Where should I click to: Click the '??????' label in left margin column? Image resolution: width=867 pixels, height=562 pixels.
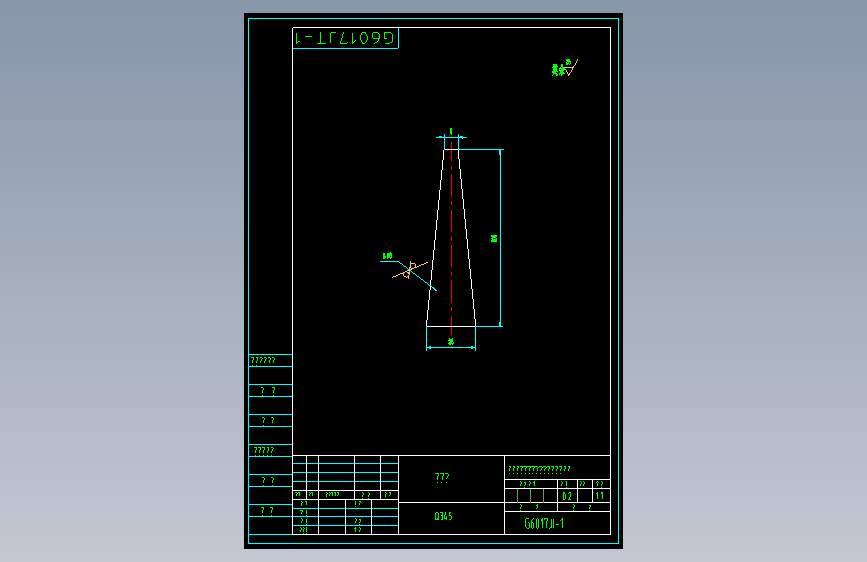coord(263,361)
